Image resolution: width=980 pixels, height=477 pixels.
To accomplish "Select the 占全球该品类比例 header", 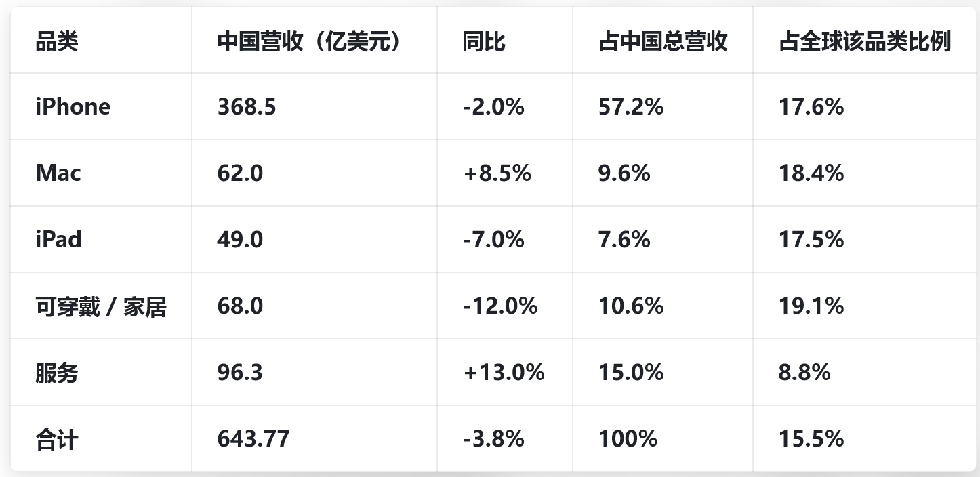I will [x=865, y=42].
